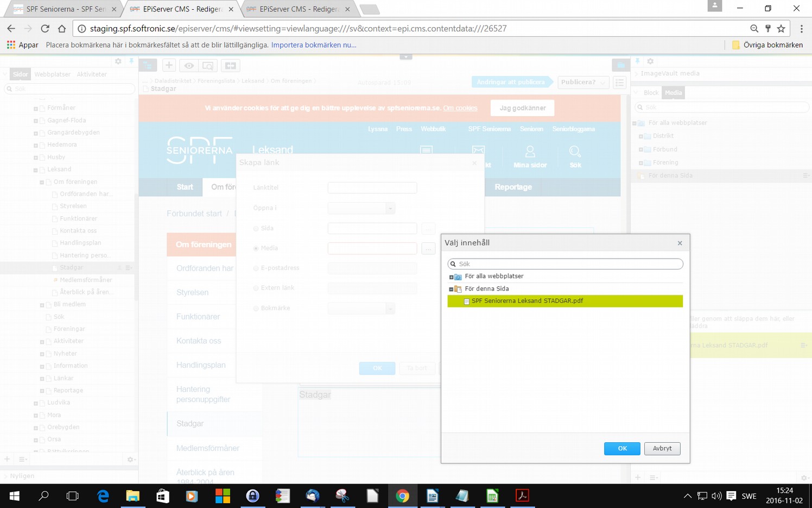
Task: Click the plus button to add new content
Action: tap(169, 66)
